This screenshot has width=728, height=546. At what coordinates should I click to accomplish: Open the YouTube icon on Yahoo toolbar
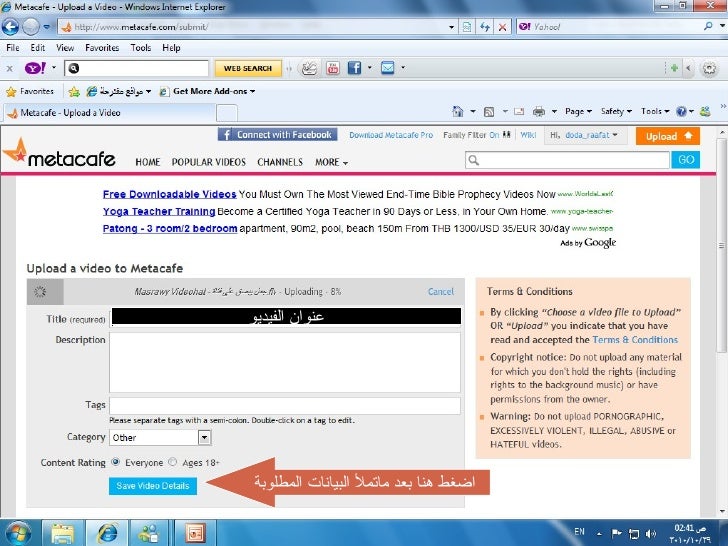(332, 68)
